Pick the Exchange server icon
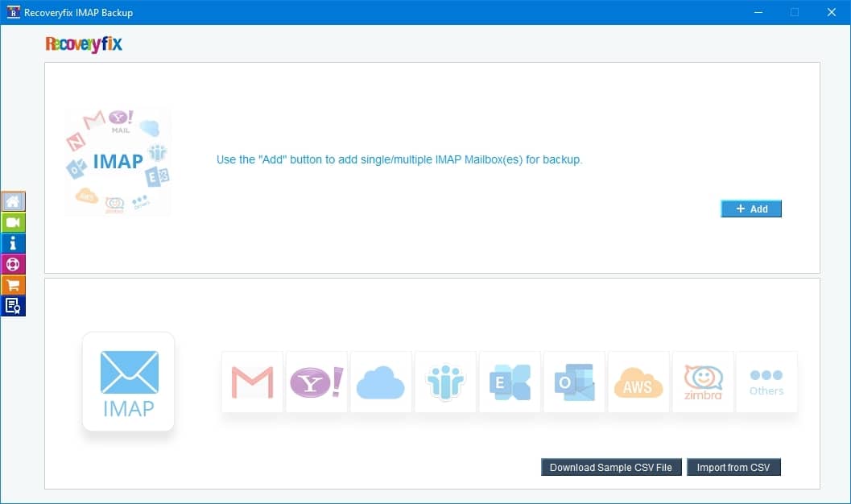 (x=510, y=382)
